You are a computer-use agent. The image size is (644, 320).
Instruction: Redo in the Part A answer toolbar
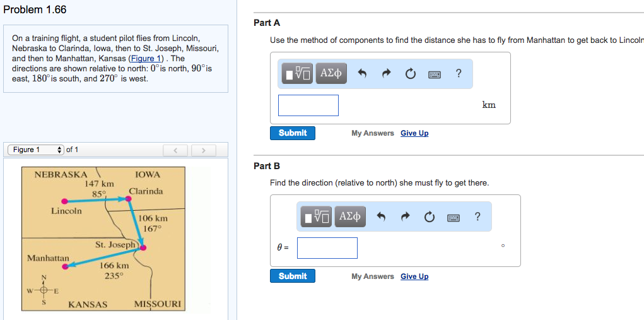click(386, 74)
